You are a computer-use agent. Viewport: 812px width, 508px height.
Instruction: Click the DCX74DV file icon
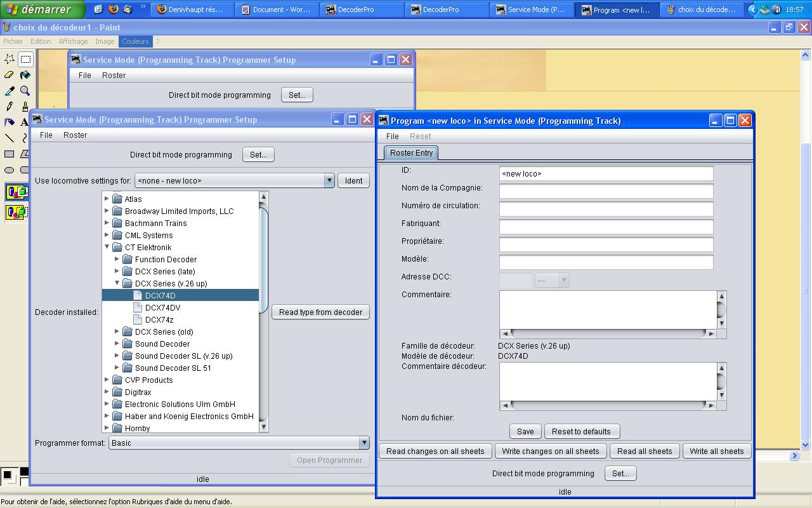coord(138,307)
